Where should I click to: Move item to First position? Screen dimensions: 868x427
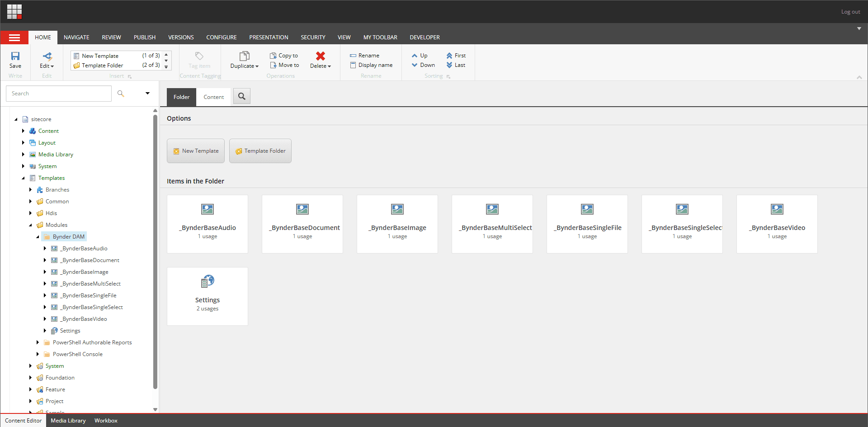[x=456, y=56]
